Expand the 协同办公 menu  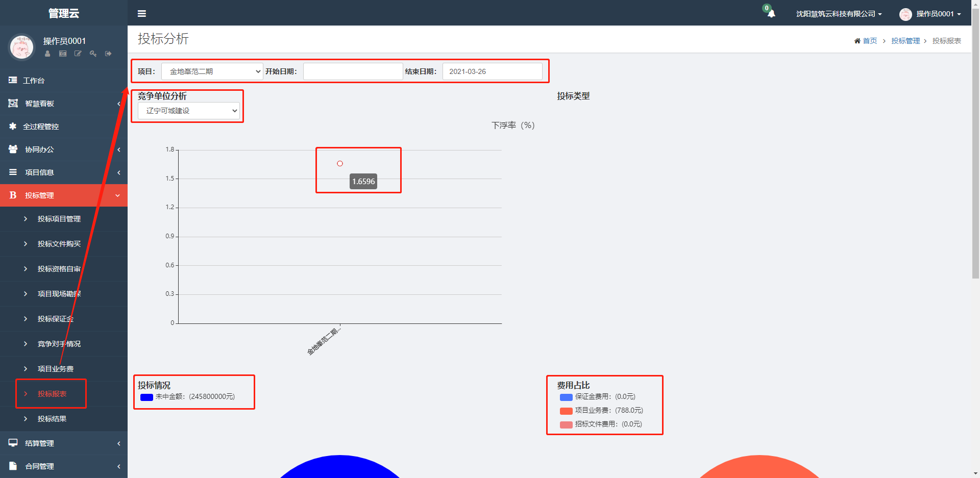64,149
